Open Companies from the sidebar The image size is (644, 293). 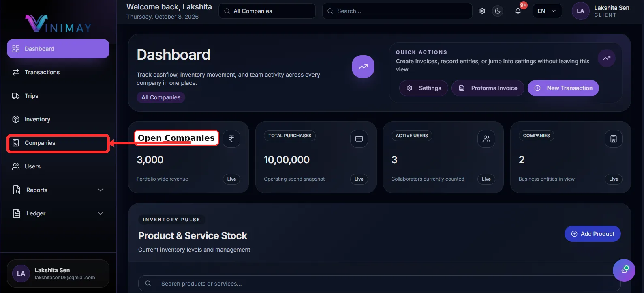[58, 143]
